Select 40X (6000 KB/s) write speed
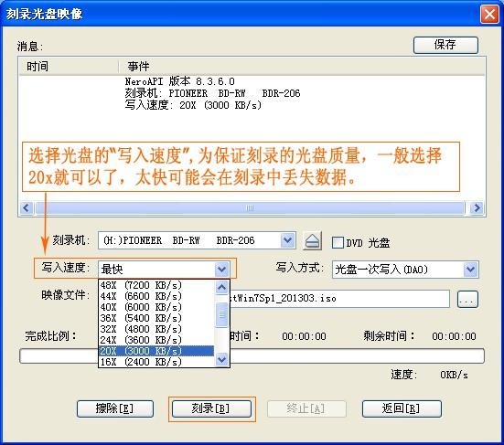This screenshot has height=445, width=504. [156, 307]
